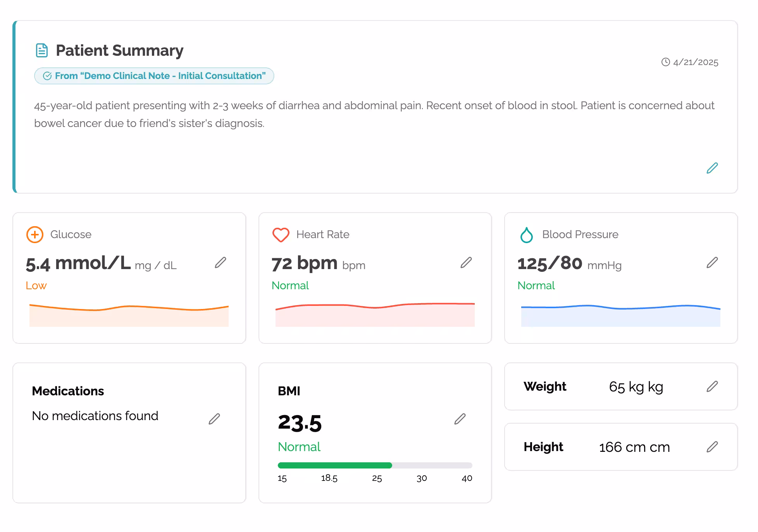Click the 125/80 blood pressure value
This screenshot has width=758, height=532.
[550, 263]
